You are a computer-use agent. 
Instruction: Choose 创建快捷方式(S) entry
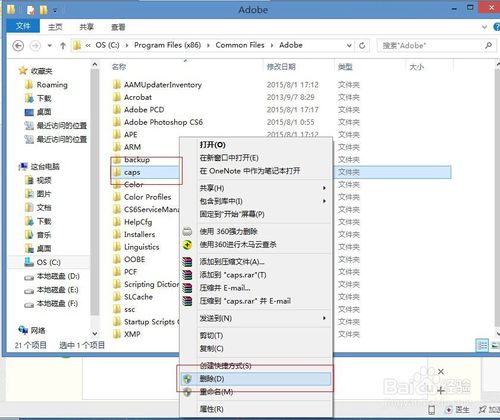(256, 366)
